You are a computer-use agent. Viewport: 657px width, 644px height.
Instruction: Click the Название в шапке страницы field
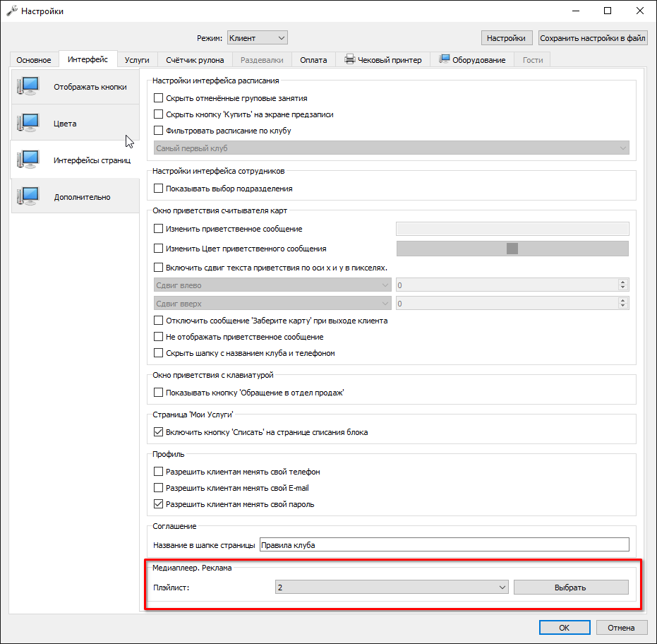[444, 545]
